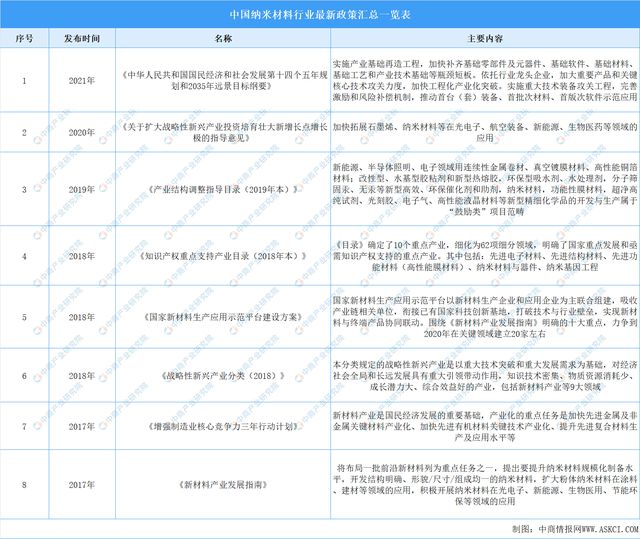
Task: Click the content cell mentioning 10个重点产业
Action: click(485, 256)
